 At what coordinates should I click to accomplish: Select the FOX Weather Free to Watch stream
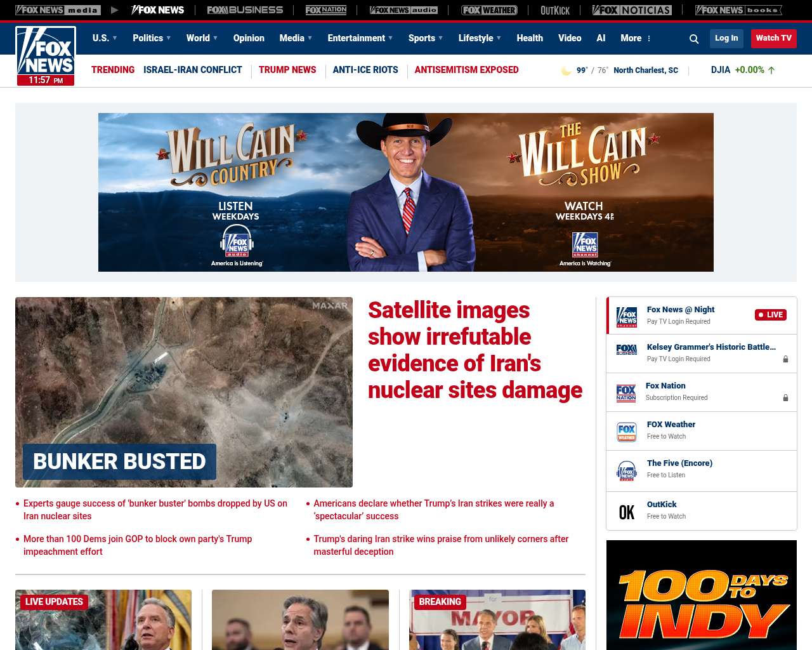click(x=702, y=431)
